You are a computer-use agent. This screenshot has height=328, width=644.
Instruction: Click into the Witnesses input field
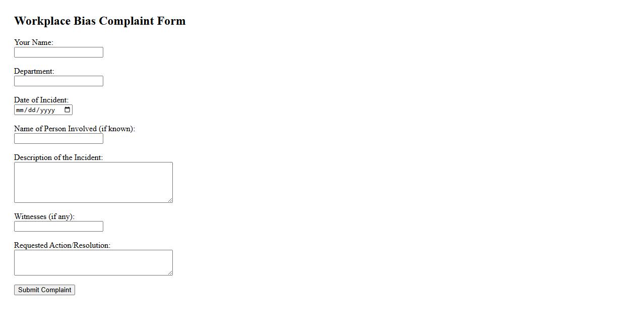click(x=58, y=227)
